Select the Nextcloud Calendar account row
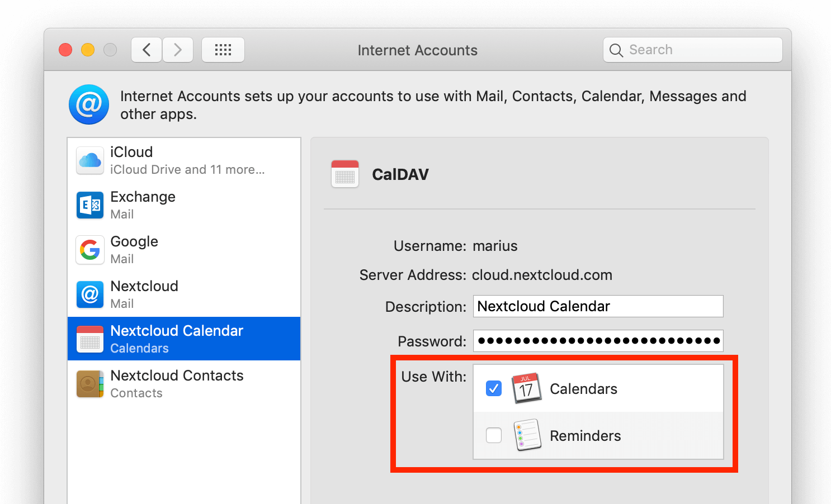 pos(184,339)
